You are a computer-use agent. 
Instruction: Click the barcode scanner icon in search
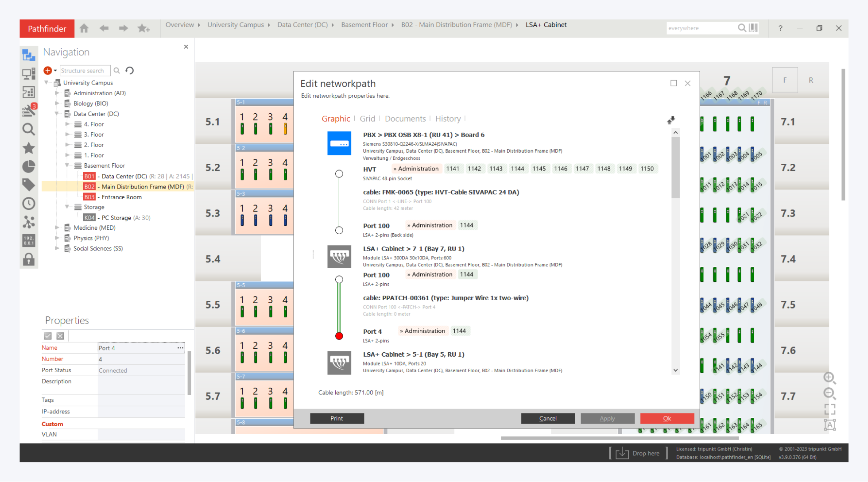pyautogui.click(x=754, y=28)
